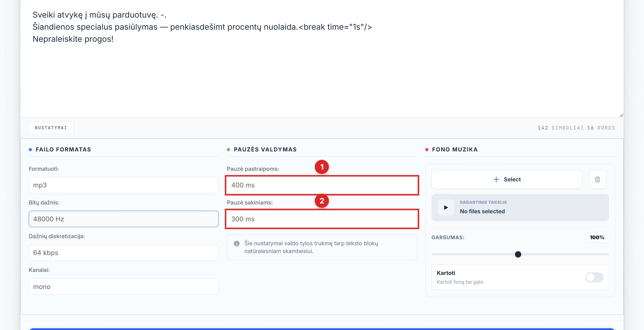644x330 pixels.
Task: Click the Failo formatas section heading
Action: (x=63, y=149)
